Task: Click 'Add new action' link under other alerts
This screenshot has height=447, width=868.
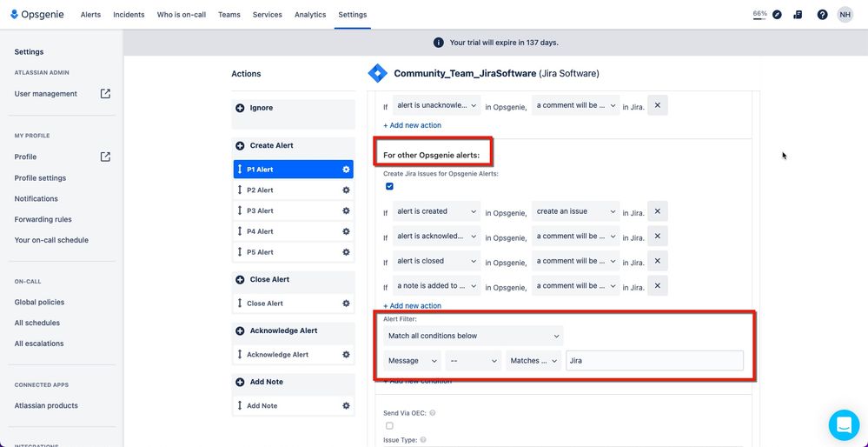Action: click(x=413, y=306)
